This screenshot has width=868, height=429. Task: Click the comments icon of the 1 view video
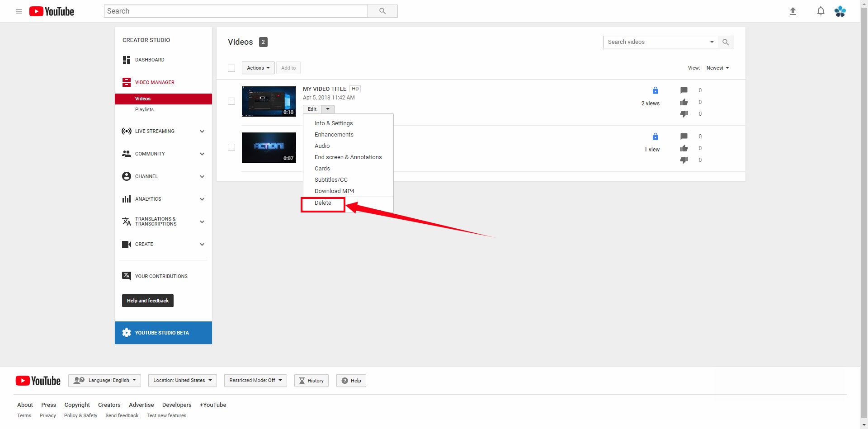click(684, 137)
